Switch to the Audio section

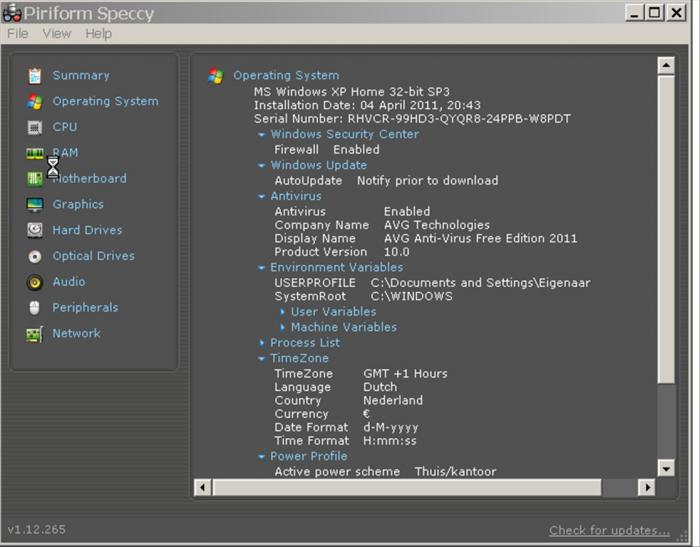[69, 282]
